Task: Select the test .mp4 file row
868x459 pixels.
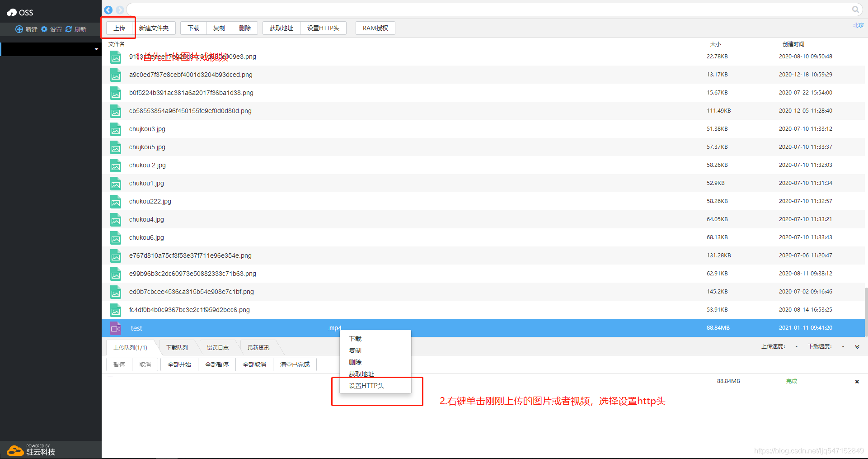Action: tap(483, 328)
